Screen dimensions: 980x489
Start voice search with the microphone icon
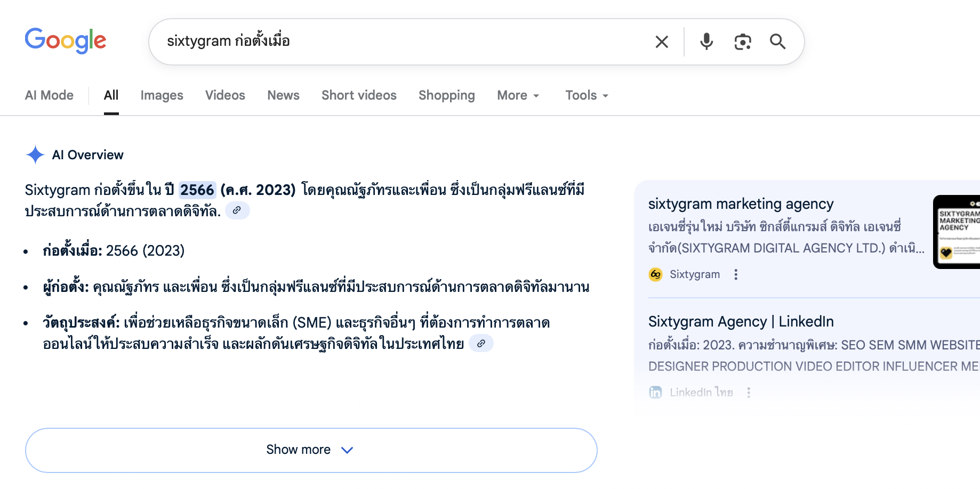tap(706, 42)
